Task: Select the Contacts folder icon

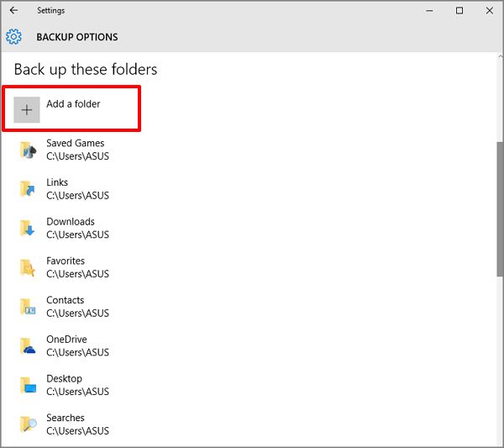Action: pyautogui.click(x=28, y=307)
